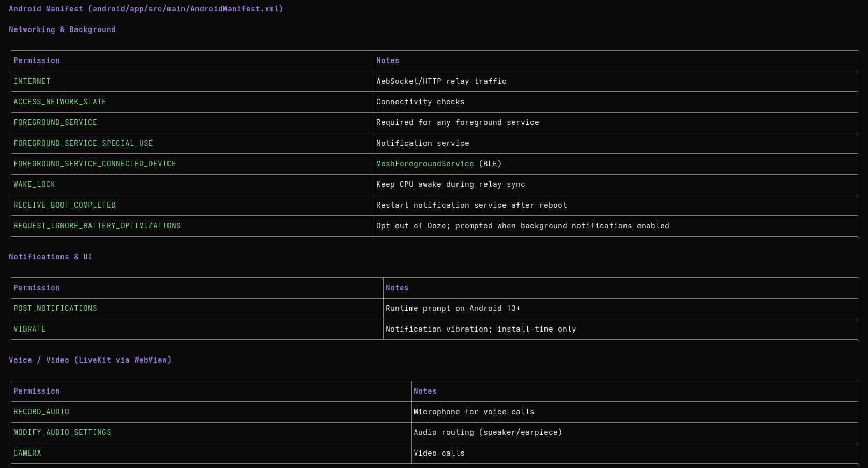Click FOREGROUND_SERVICE_CONNECTED_DEVICE permission
The image size is (868, 468).
[x=95, y=164]
